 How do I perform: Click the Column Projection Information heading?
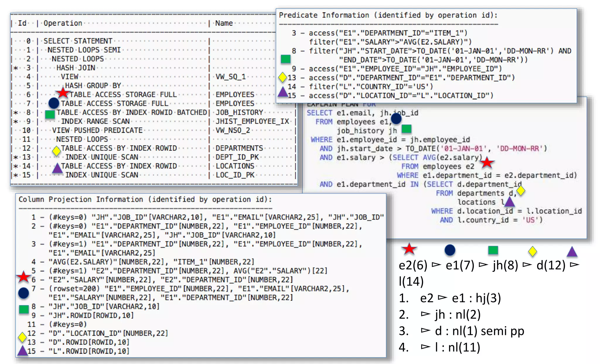click(145, 199)
